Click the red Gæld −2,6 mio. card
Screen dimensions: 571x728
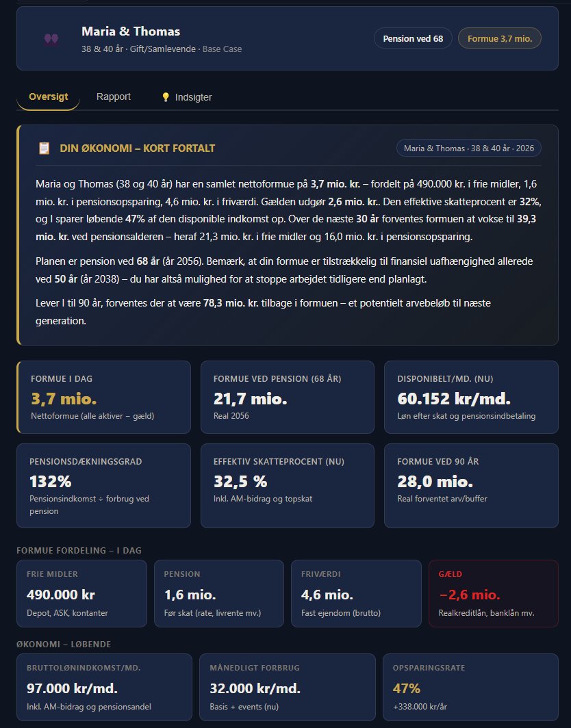pos(494,593)
